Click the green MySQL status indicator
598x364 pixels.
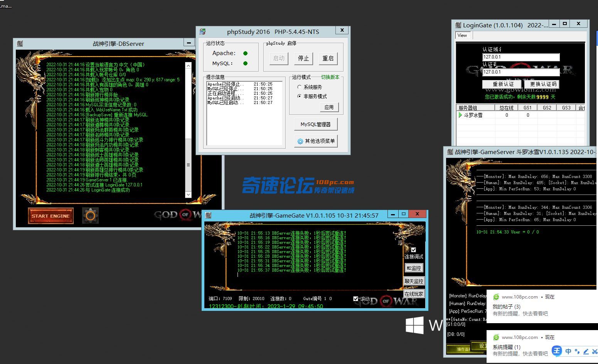pos(245,63)
